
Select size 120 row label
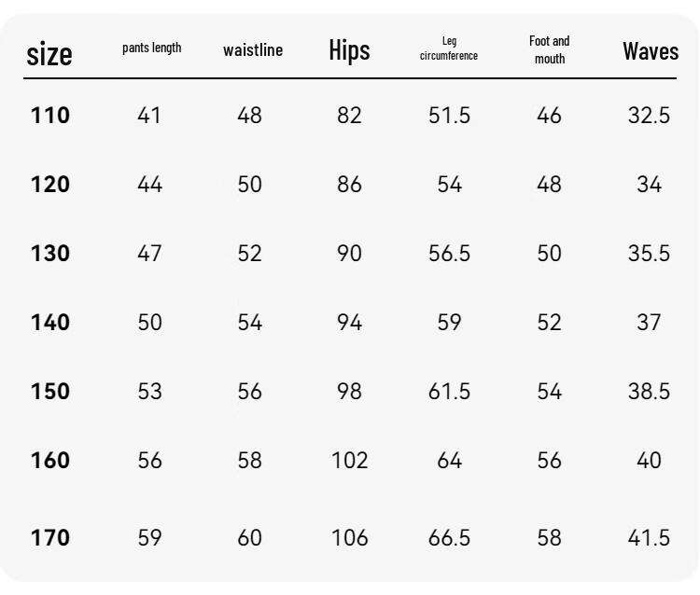click(50, 185)
